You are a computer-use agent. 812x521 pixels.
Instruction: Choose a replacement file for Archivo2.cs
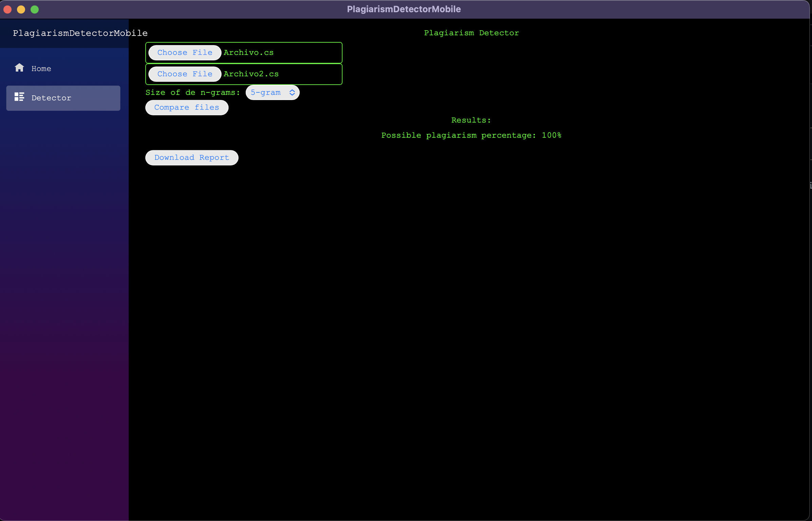[x=184, y=74]
